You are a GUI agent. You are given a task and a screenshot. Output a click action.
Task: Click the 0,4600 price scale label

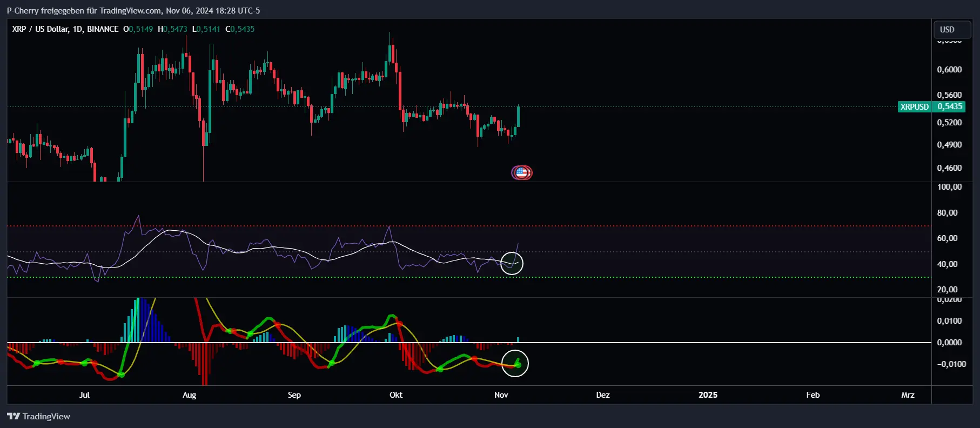949,168
